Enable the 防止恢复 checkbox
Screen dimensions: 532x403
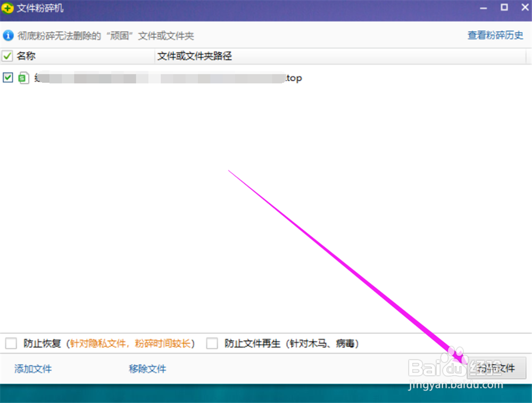11,343
